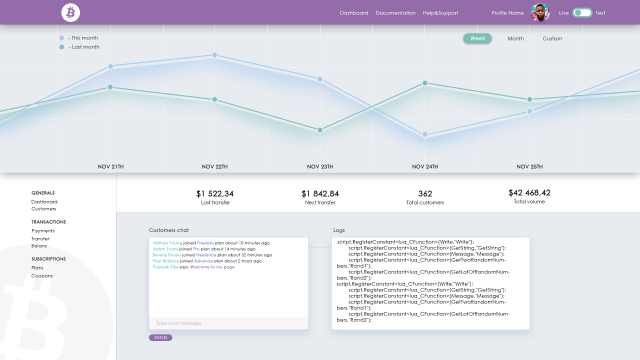Open Help&Support in the top navigation
The image size is (640, 360).
tap(440, 13)
